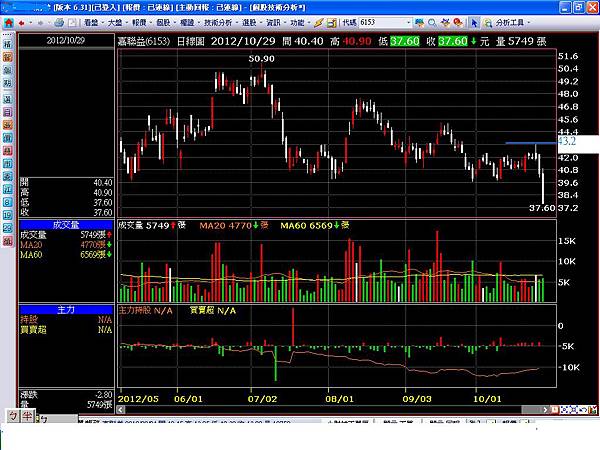Click the 2012/10/29 date label in left panel

(x=66, y=40)
